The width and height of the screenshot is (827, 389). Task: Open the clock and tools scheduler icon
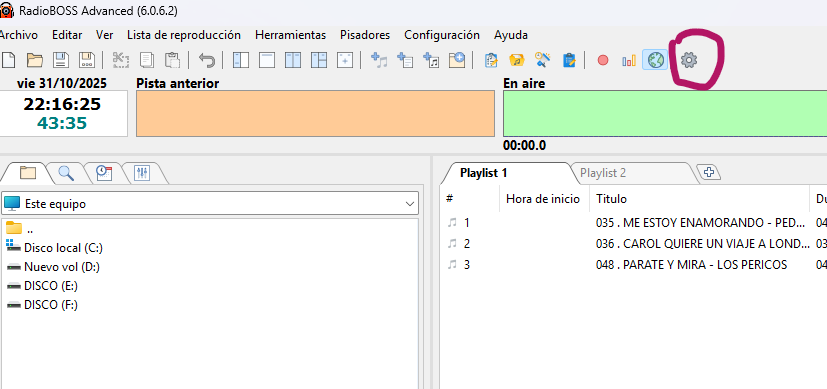pos(543,60)
